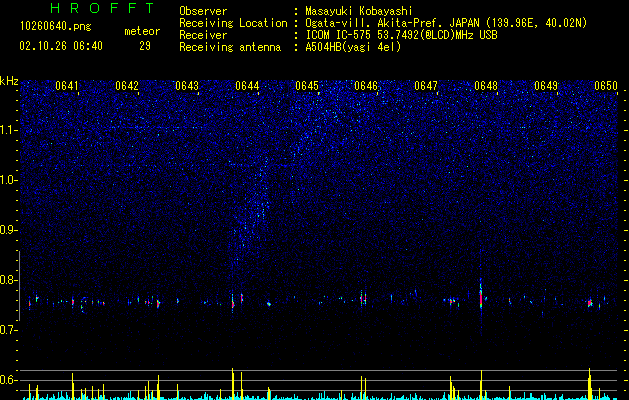Click the 0648 time marker
Image resolution: width=629 pixels, height=400 pixels.
(486, 86)
